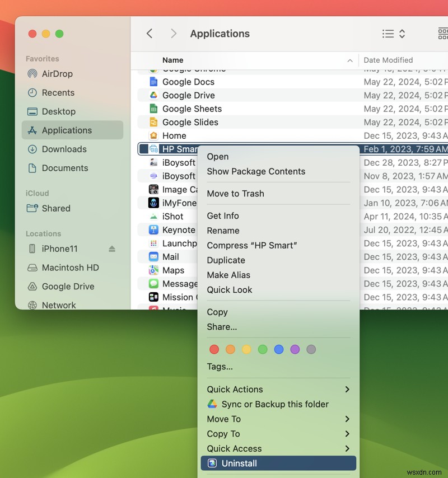The image size is (448, 478).
Task: Click Google Drive location icon in sidebar
Action: pos(32,287)
